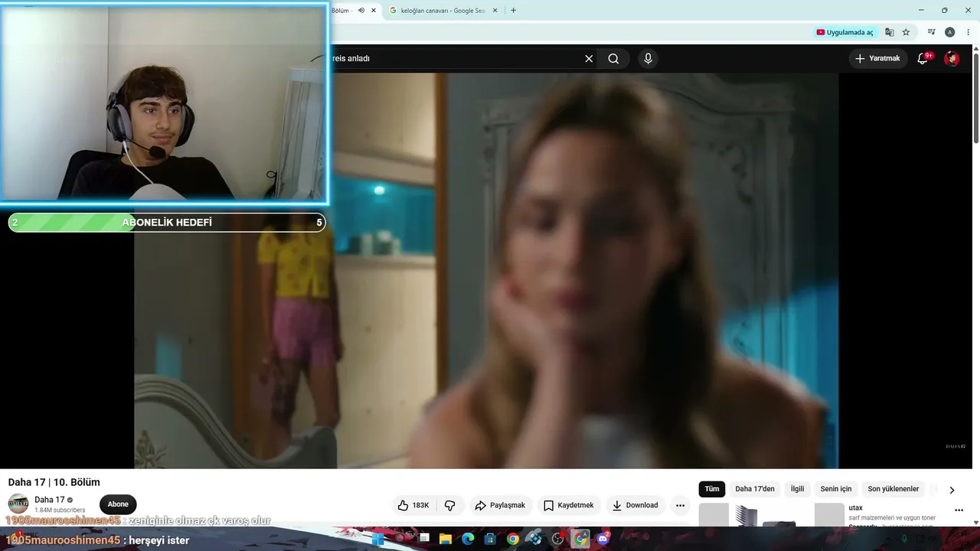Screen dimensions: 980x551
Task: Subscribe with the Abone button
Action: (118, 504)
